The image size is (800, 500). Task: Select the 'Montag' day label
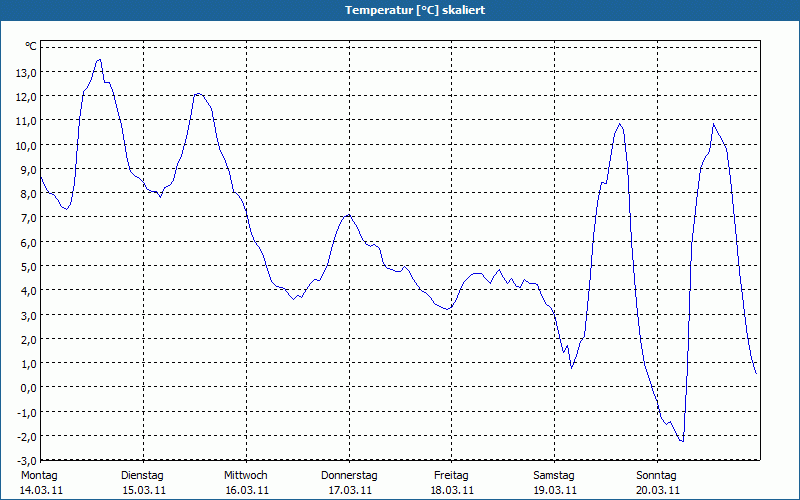click(x=39, y=476)
